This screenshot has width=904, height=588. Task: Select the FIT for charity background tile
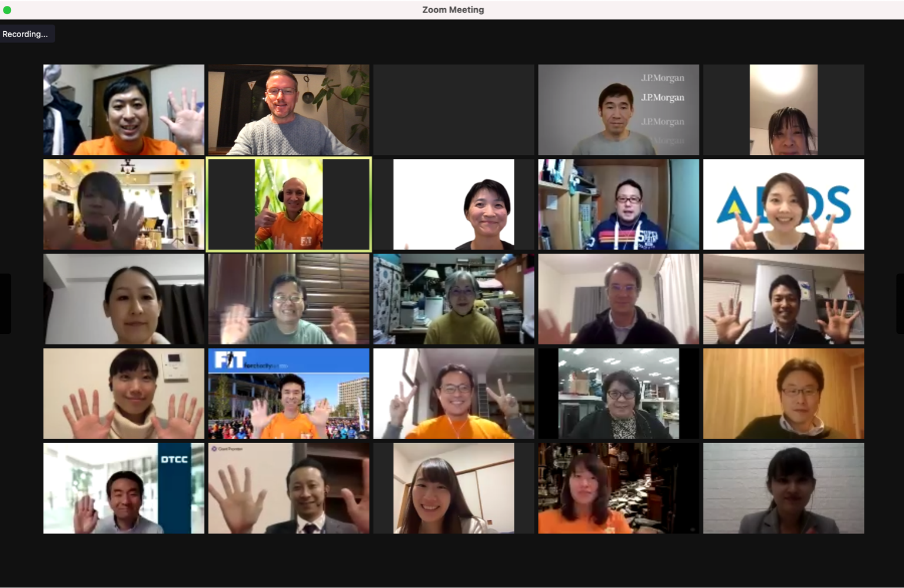pyautogui.click(x=288, y=394)
